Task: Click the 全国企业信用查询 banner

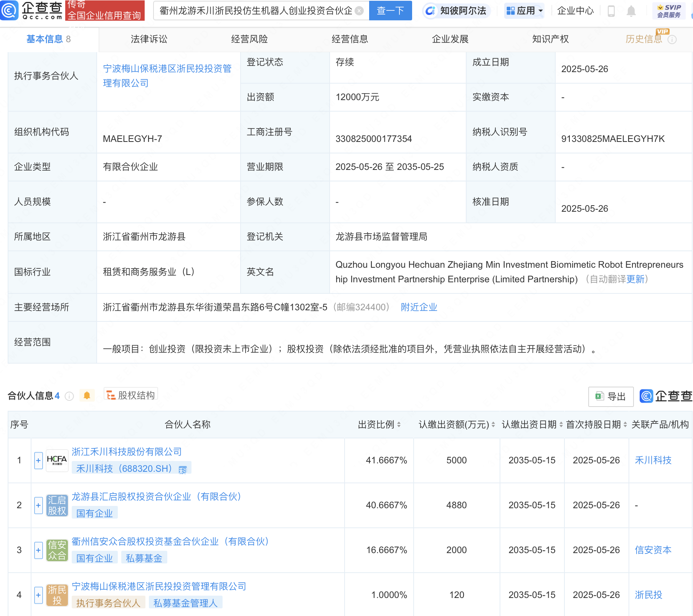Action: pyautogui.click(x=105, y=10)
